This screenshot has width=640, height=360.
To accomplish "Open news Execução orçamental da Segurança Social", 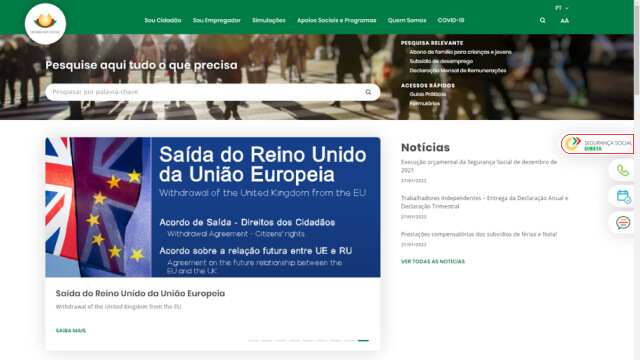I will 479,166.
